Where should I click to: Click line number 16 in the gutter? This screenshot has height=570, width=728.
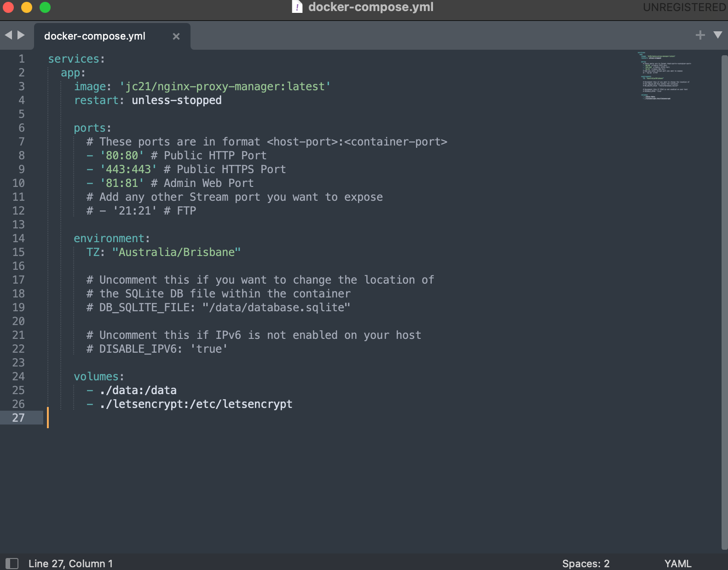pos(18,266)
